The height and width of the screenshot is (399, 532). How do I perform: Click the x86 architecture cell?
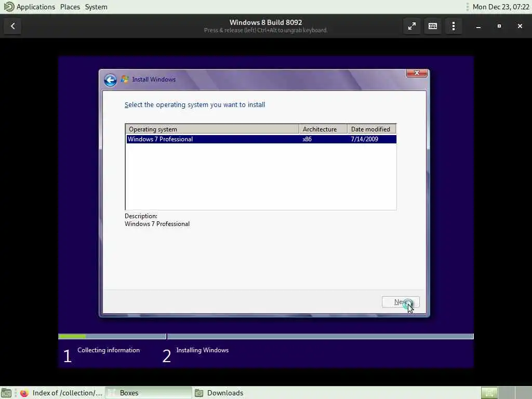click(307, 139)
